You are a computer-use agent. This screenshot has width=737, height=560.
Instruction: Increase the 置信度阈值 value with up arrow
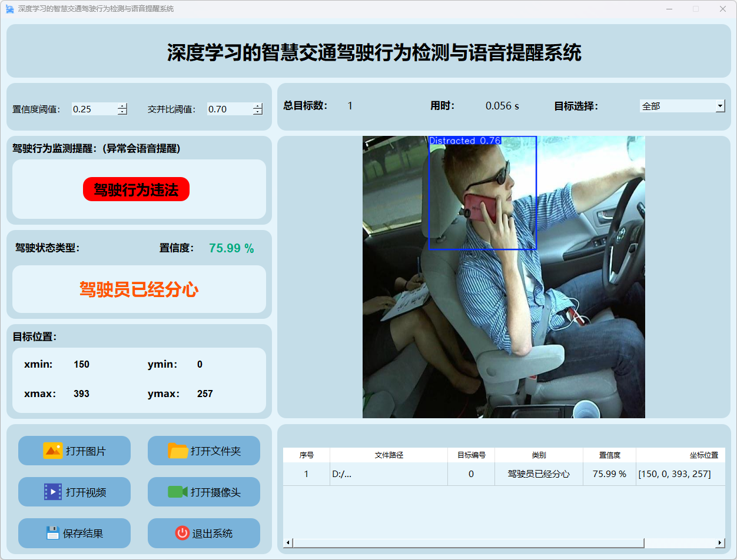click(x=122, y=106)
